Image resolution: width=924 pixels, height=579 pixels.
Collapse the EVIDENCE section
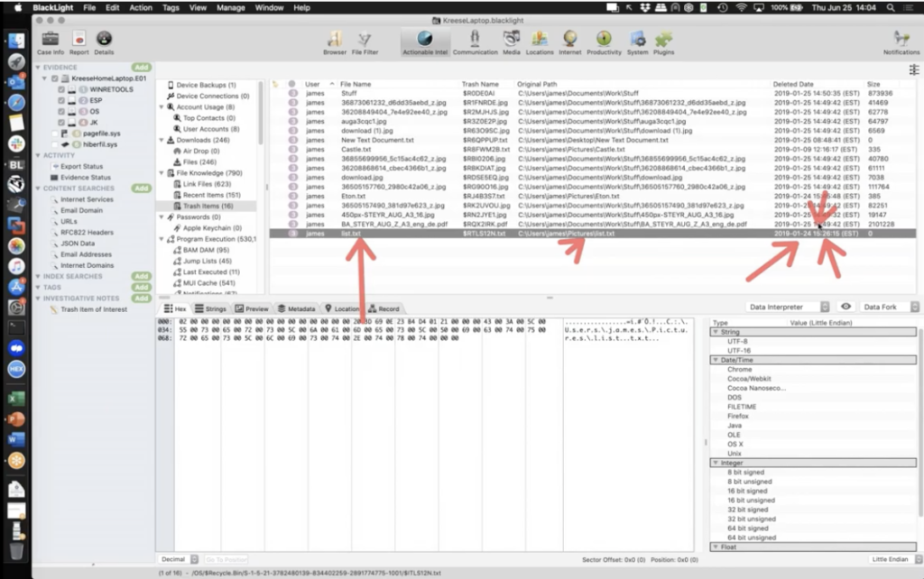click(x=38, y=68)
